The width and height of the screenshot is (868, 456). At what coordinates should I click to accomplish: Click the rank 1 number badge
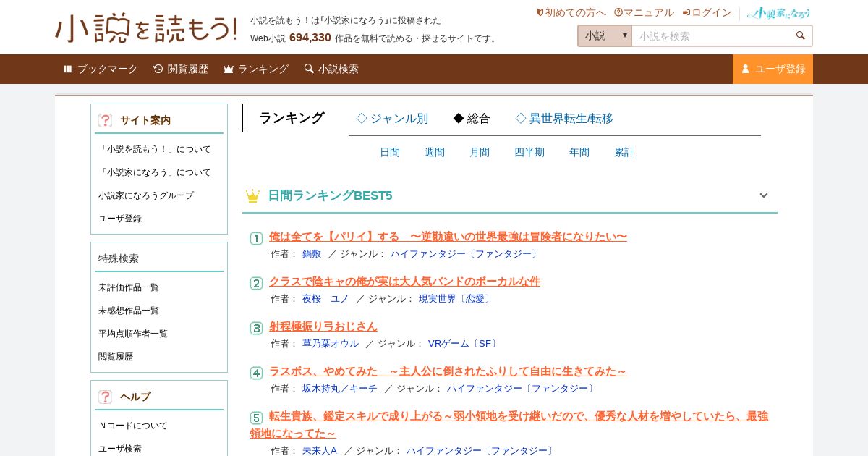click(256, 238)
